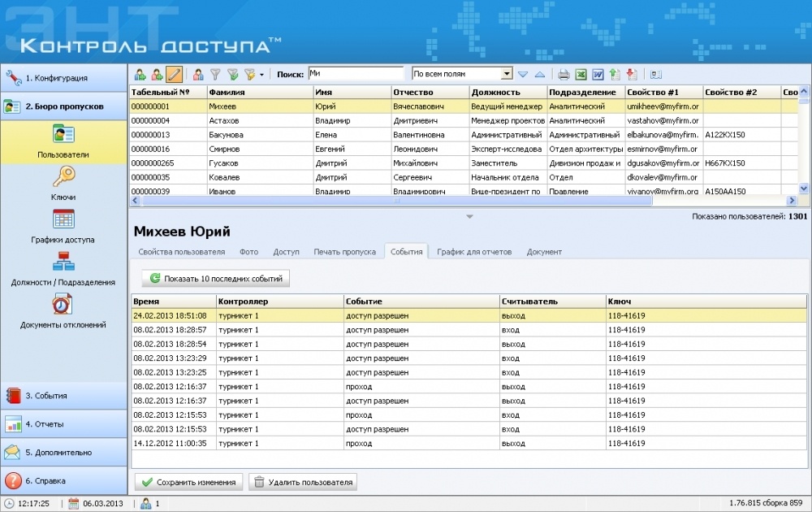812x512 pixels.
Task: Toggle the pencil edit mode icon
Action: tap(174, 75)
